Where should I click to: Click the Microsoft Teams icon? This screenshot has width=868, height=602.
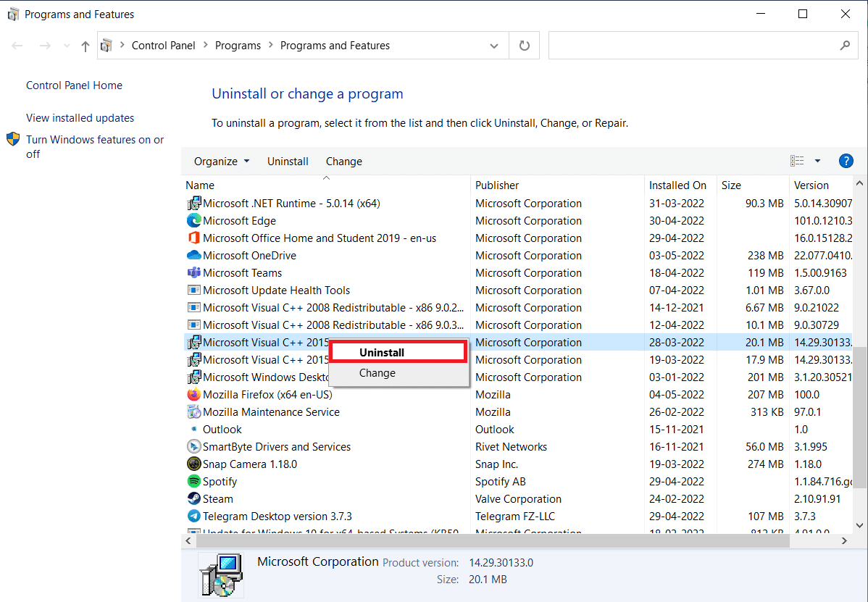point(193,273)
